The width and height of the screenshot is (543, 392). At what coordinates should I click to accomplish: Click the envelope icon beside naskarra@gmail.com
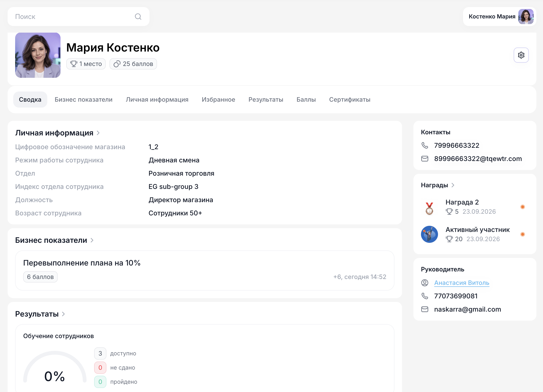(425, 309)
